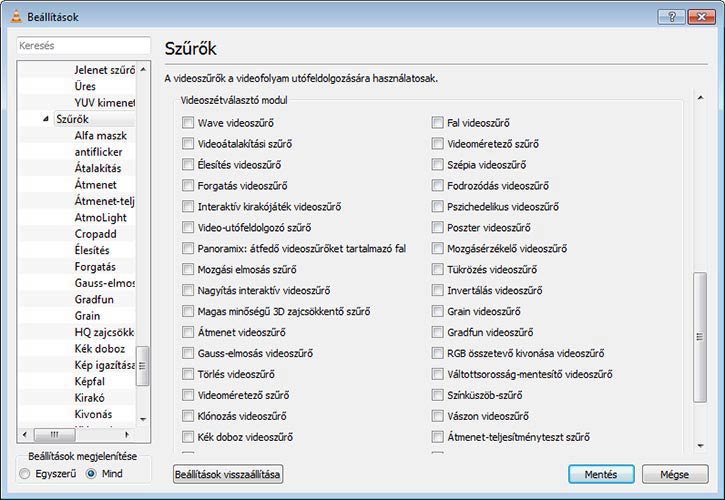Click the Mégse button

point(675,474)
